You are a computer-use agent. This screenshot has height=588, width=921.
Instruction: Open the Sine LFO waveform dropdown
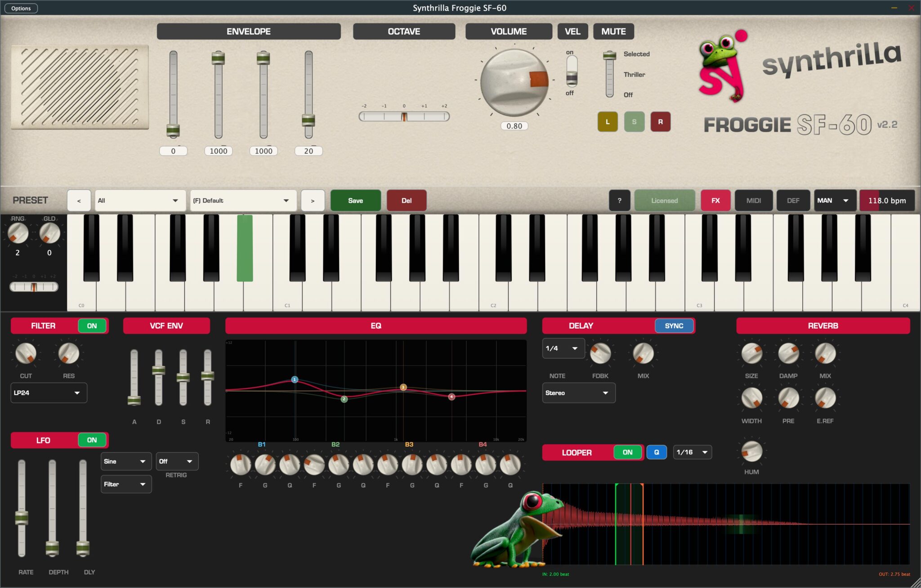point(126,461)
